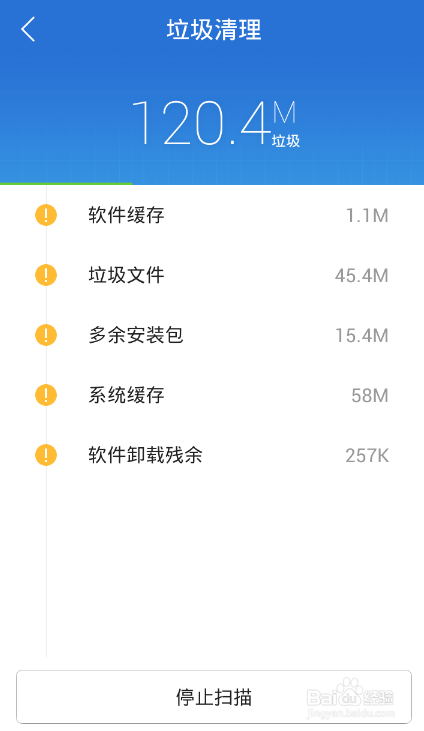Screen dimensions: 424x731
Task: Tap the 停止扫描 button
Action: (214, 697)
